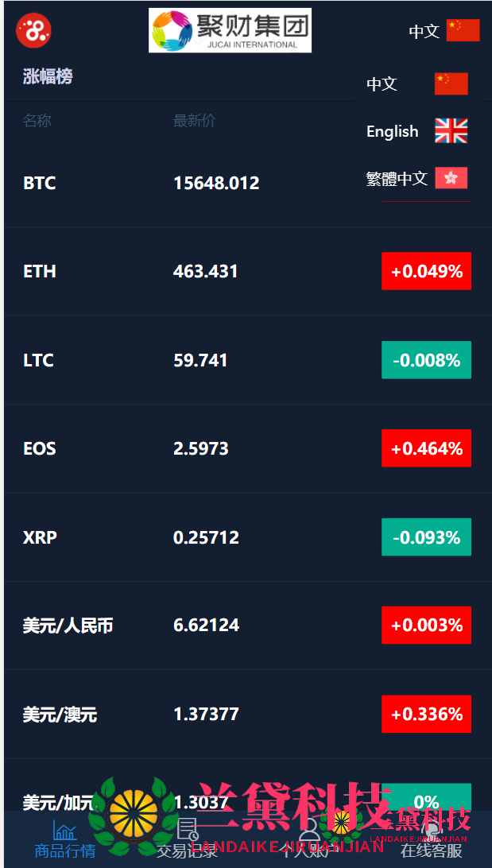This screenshot has width=492, height=868.
Task: Click the ETH +0.049% change badge
Action: (426, 271)
